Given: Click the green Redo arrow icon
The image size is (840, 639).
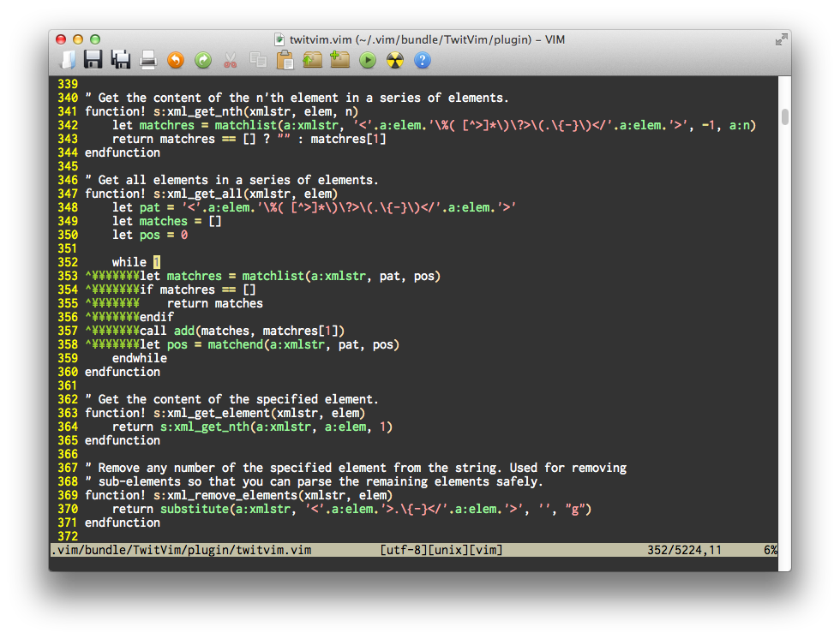Looking at the screenshot, I should coord(203,60).
